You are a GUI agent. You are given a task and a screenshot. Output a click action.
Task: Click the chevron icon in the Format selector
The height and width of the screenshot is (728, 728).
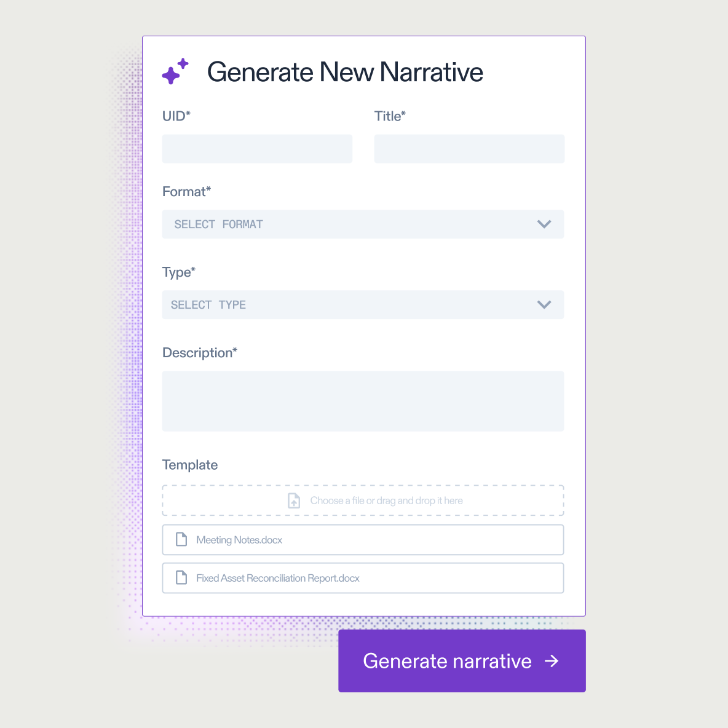point(544,224)
